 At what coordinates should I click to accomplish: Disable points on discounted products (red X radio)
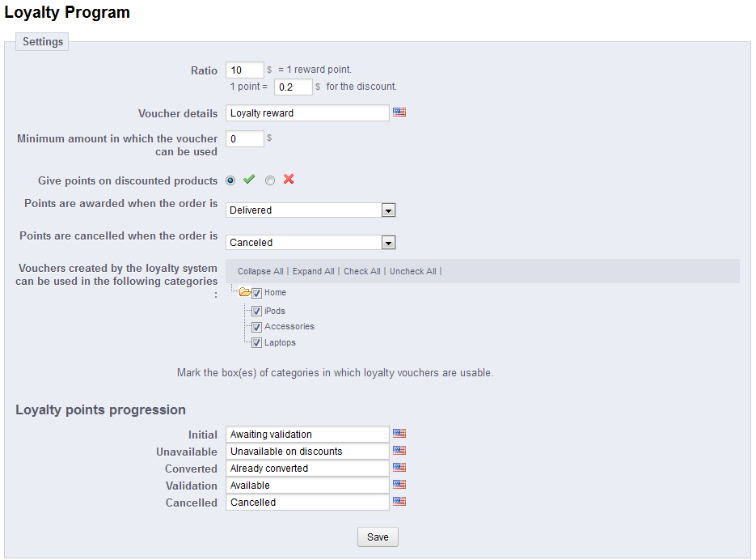(270, 180)
